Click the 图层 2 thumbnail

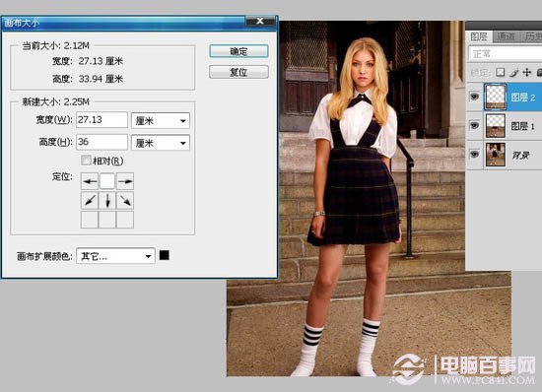click(x=496, y=97)
